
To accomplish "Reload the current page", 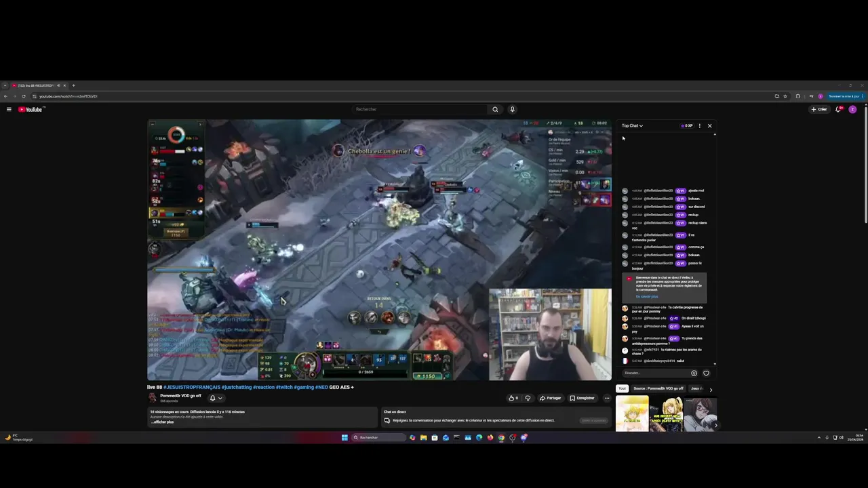I will [24, 96].
